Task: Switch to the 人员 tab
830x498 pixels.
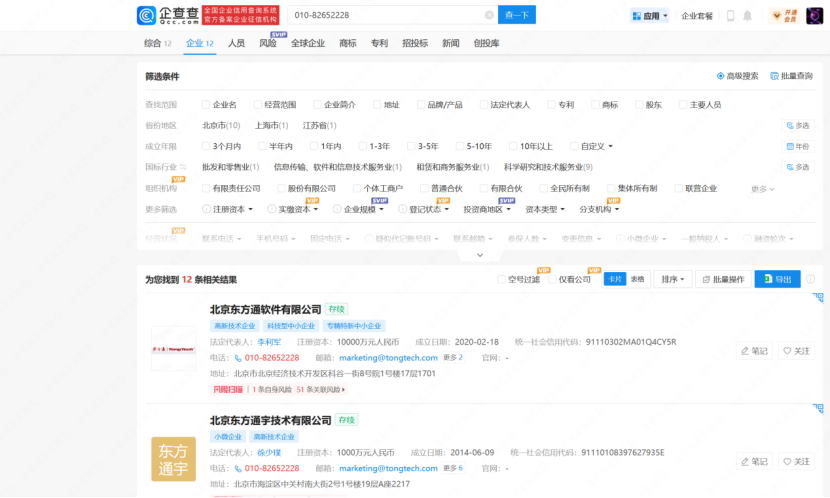Action: coord(236,43)
